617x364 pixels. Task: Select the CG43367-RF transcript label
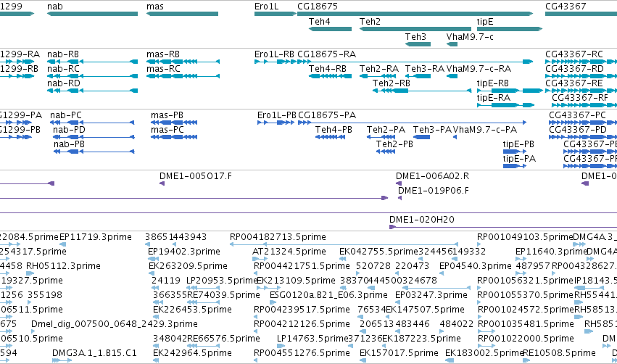click(x=580, y=98)
